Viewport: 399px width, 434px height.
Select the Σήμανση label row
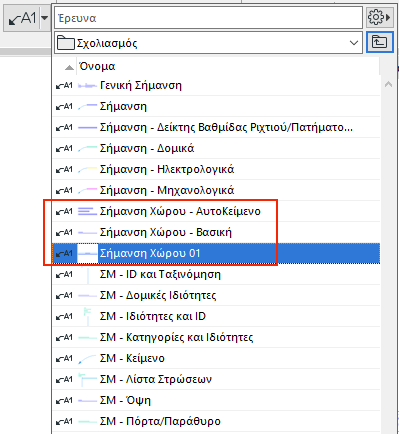216,106
